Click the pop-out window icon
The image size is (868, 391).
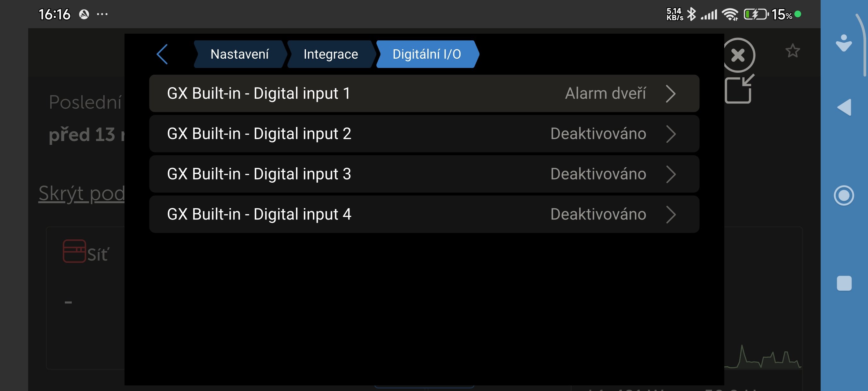739,89
